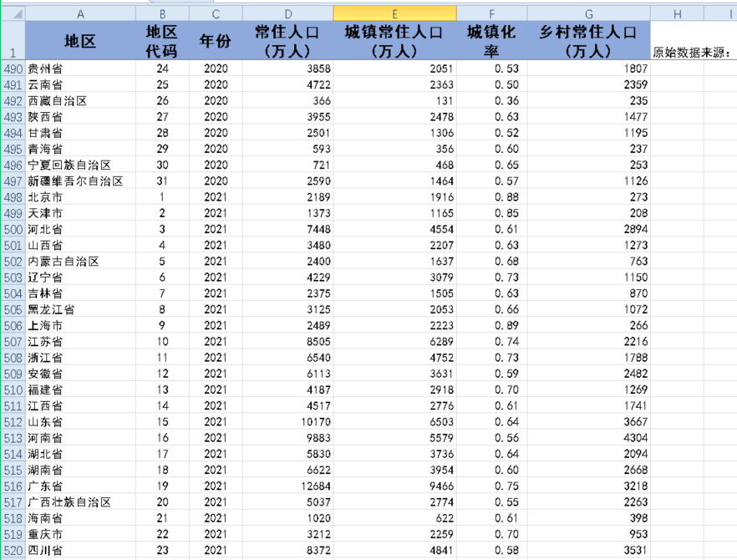Click the 辽宁省 cell
The width and height of the screenshot is (737, 560).
(80, 277)
